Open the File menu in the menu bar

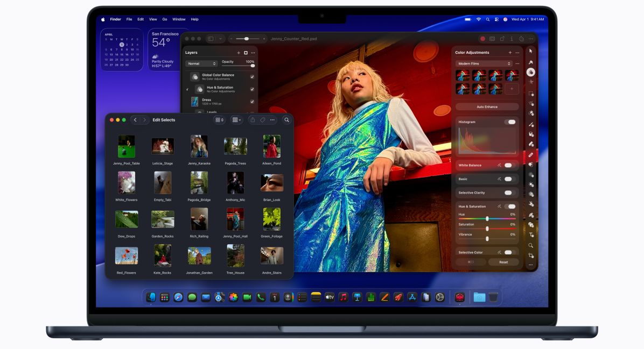tap(129, 19)
